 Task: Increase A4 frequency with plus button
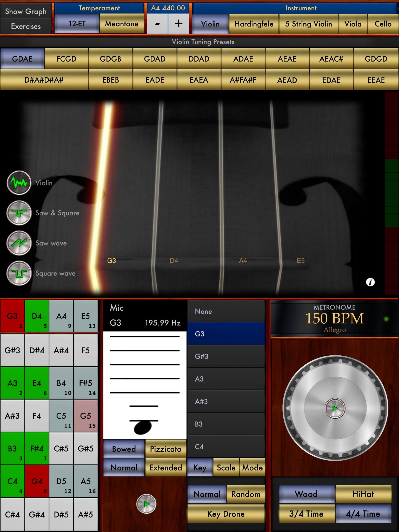click(x=178, y=24)
